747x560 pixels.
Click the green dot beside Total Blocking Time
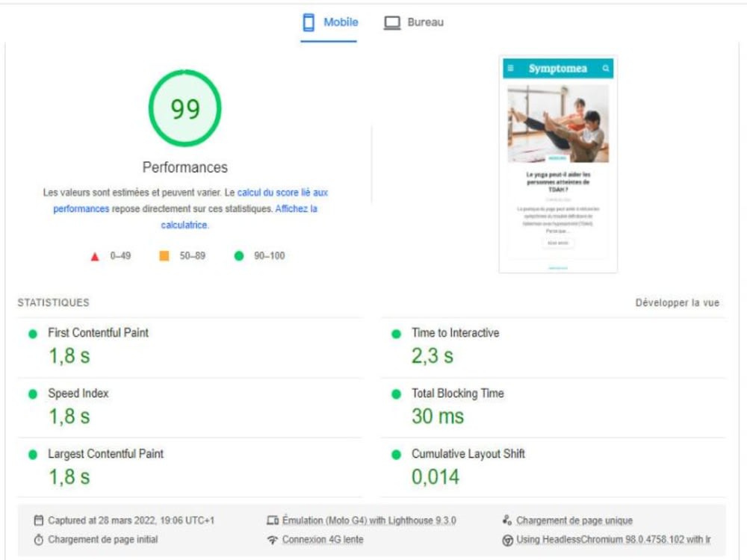tap(395, 393)
